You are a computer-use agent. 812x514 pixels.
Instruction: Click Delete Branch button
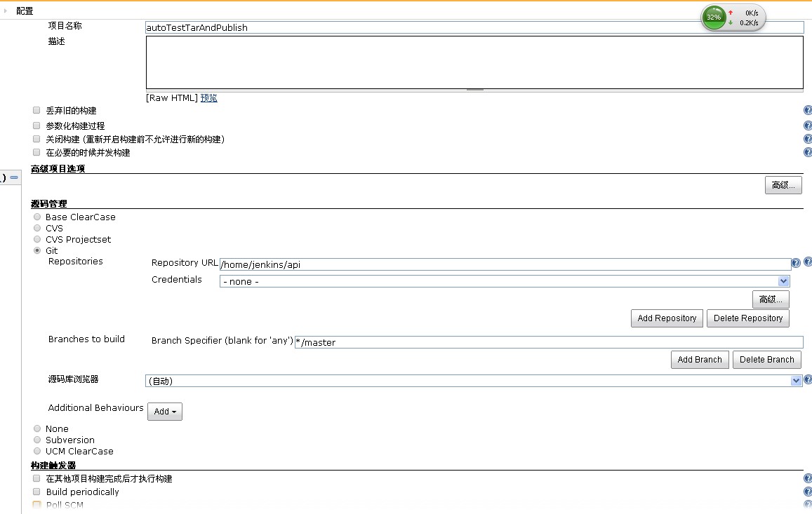[x=767, y=360]
